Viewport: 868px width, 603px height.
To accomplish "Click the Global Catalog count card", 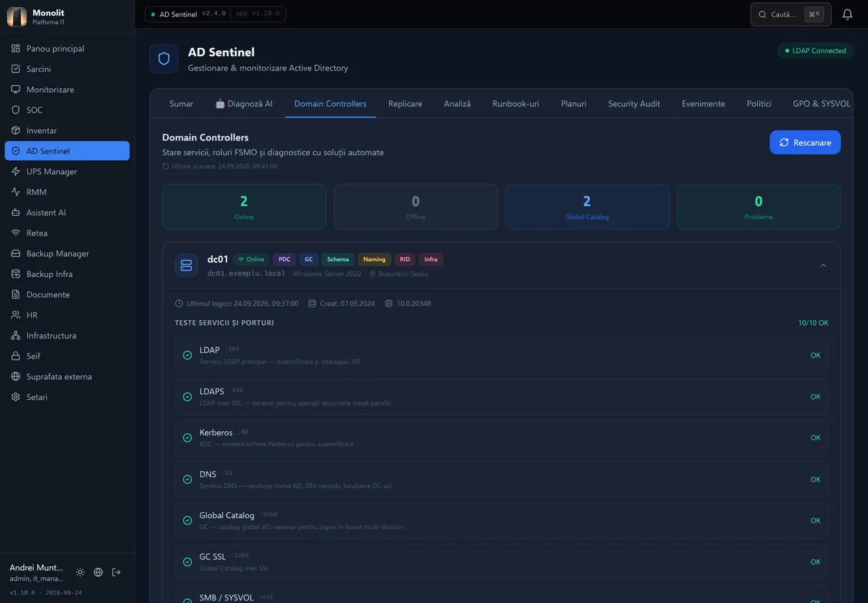I will (587, 207).
